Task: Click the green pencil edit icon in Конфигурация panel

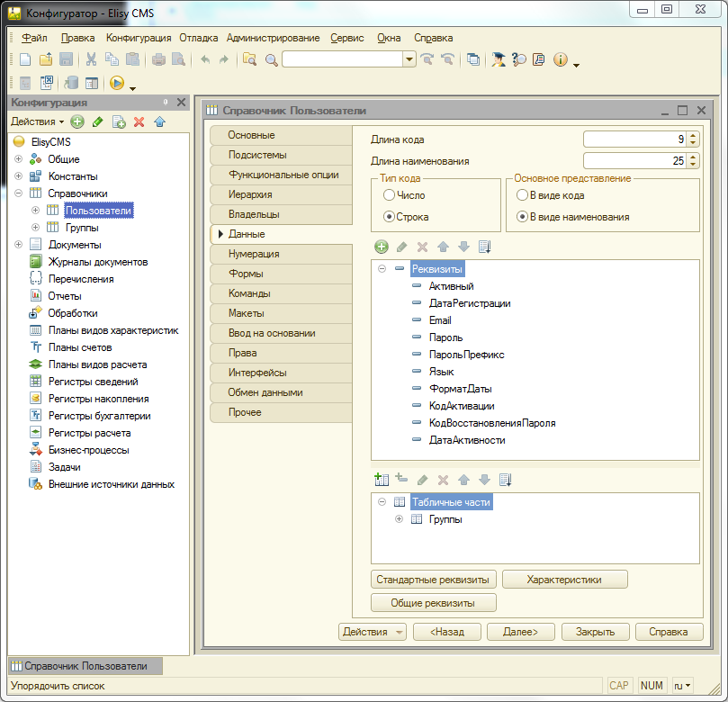Action: point(98,121)
